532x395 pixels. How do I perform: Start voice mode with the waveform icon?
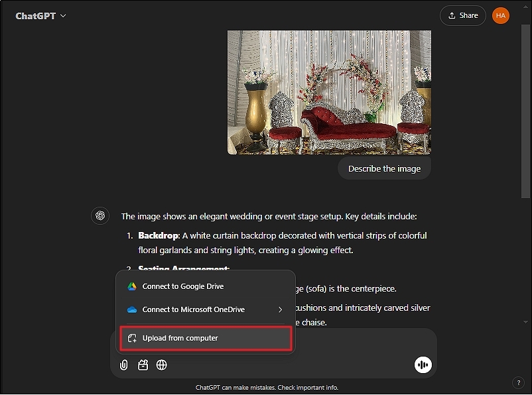(422, 365)
